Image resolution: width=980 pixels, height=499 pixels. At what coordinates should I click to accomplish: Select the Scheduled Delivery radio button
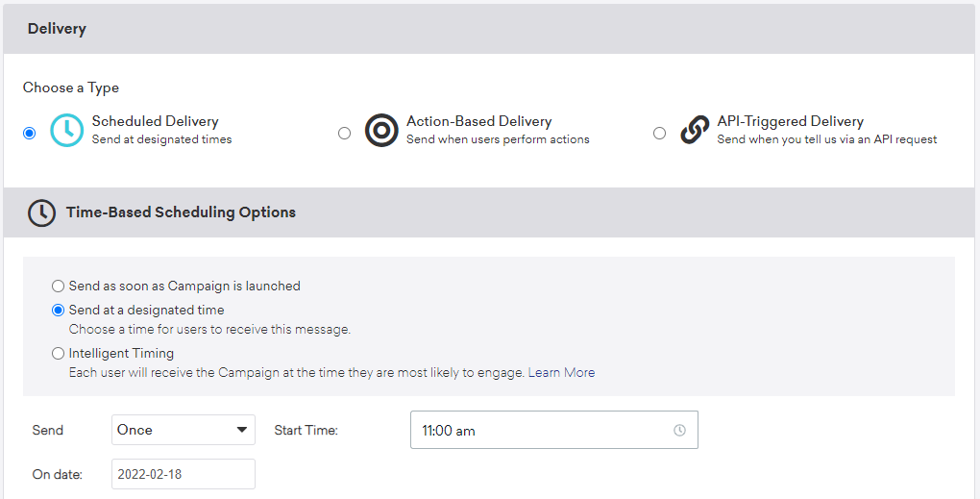point(30,134)
